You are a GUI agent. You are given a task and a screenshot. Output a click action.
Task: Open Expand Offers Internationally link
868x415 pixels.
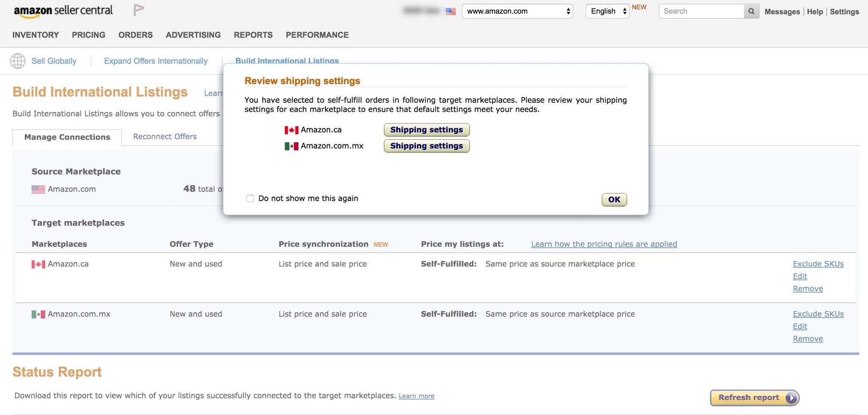coord(156,61)
